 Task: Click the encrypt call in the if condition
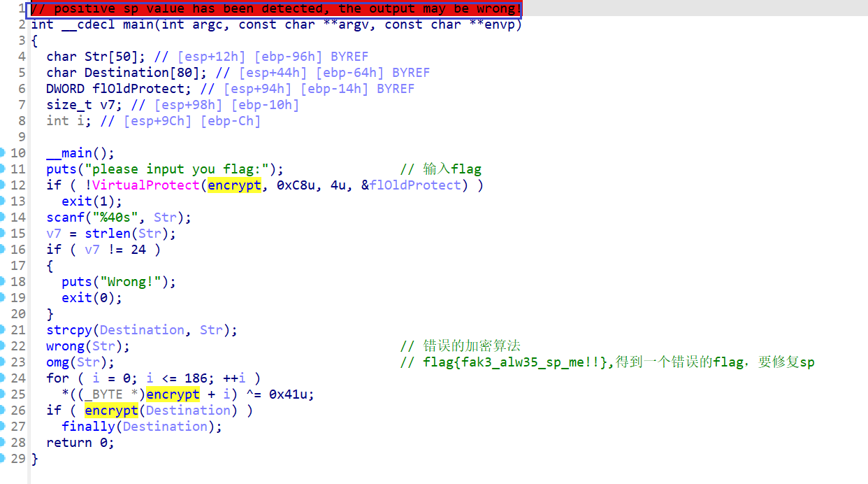pos(111,411)
